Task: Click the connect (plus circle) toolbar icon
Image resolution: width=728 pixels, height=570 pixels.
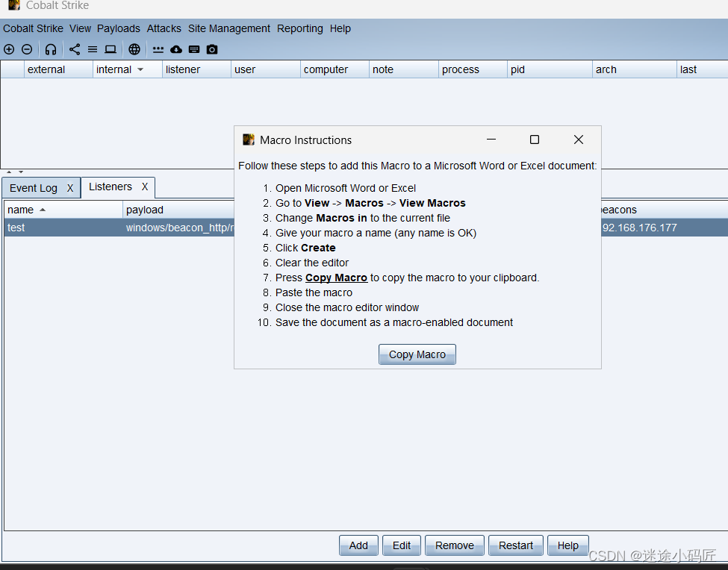Action: [x=9, y=49]
